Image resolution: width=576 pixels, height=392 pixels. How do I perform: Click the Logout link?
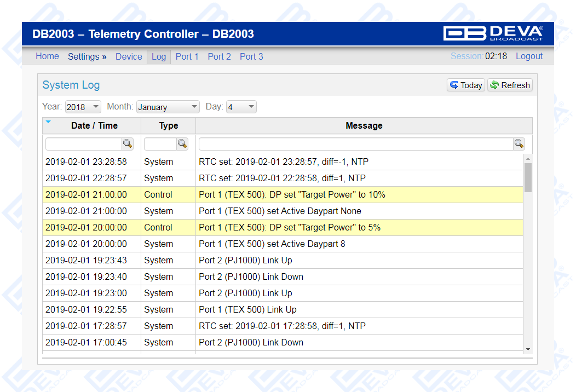(x=529, y=56)
